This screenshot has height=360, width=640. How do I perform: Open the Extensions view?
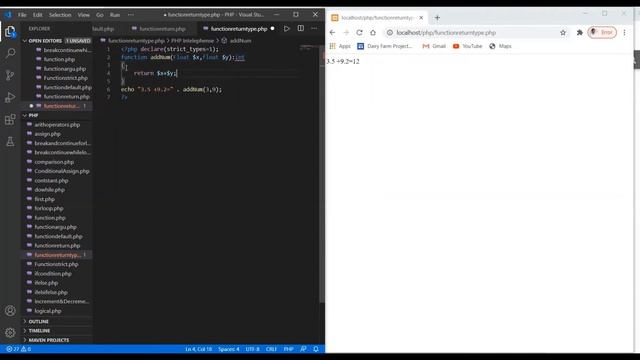tap(10, 119)
